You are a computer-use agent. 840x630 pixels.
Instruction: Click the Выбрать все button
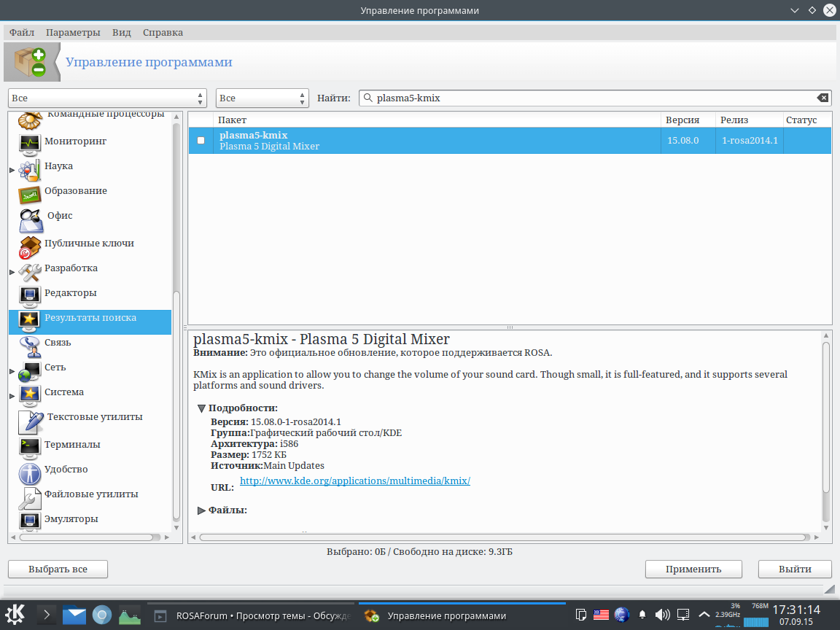pos(58,569)
